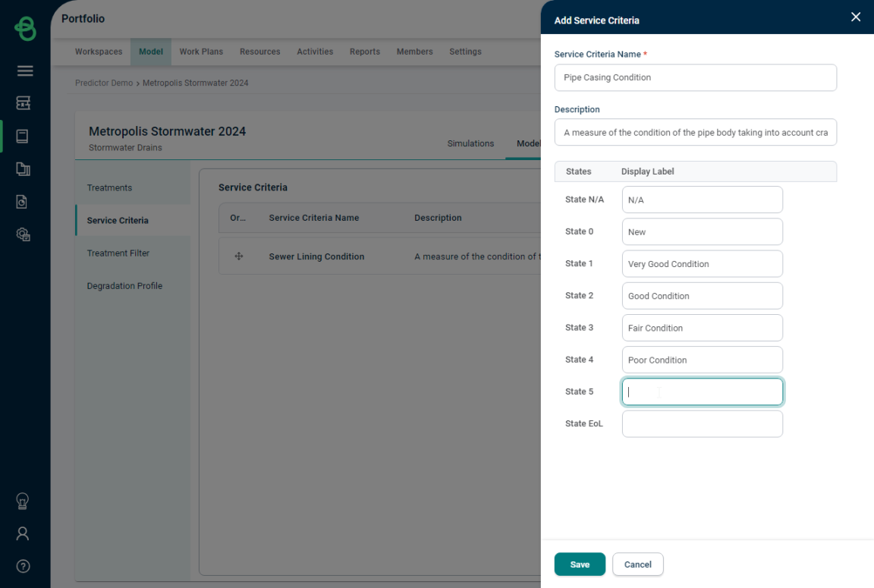874x588 pixels.
Task: Switch to the Reports tab
Action: click(x=365, y=52)
